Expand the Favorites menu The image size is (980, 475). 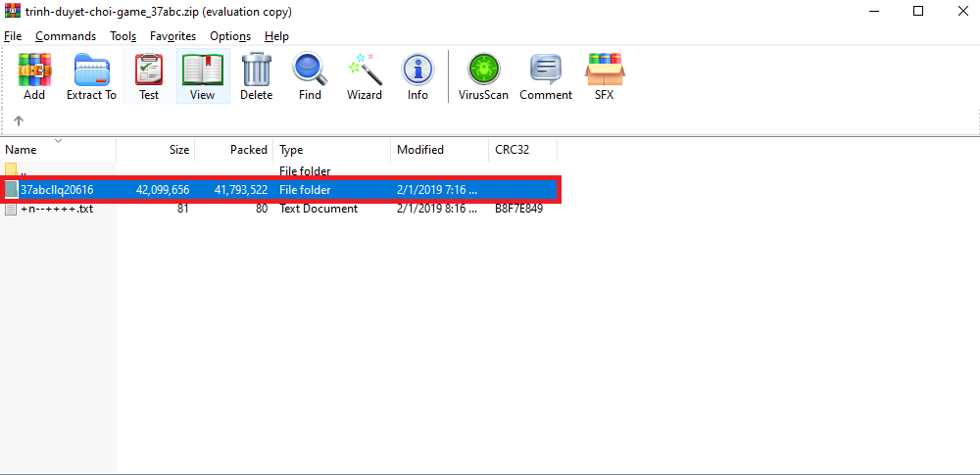172,36
